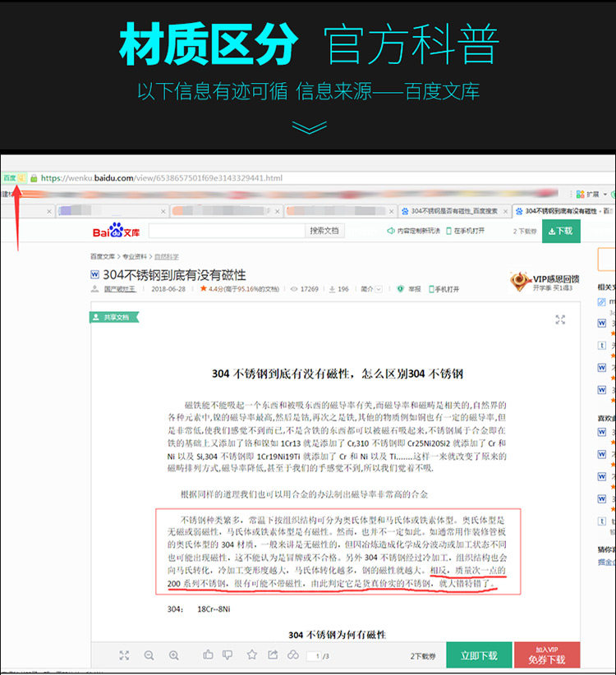The image size is (616, 675).
Task: Open the 百度文库 breadcrumb link
Action: [103, 256]
